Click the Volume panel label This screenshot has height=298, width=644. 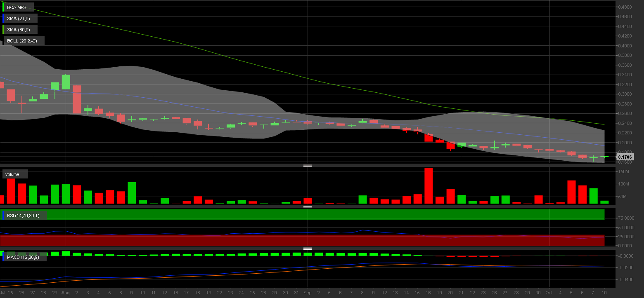point(15,174)
